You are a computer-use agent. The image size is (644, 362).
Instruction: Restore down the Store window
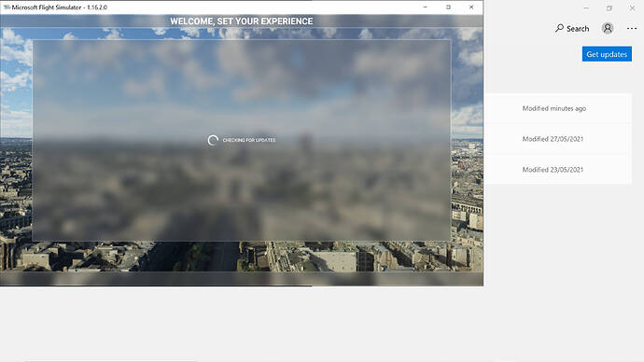click(609, 7)
